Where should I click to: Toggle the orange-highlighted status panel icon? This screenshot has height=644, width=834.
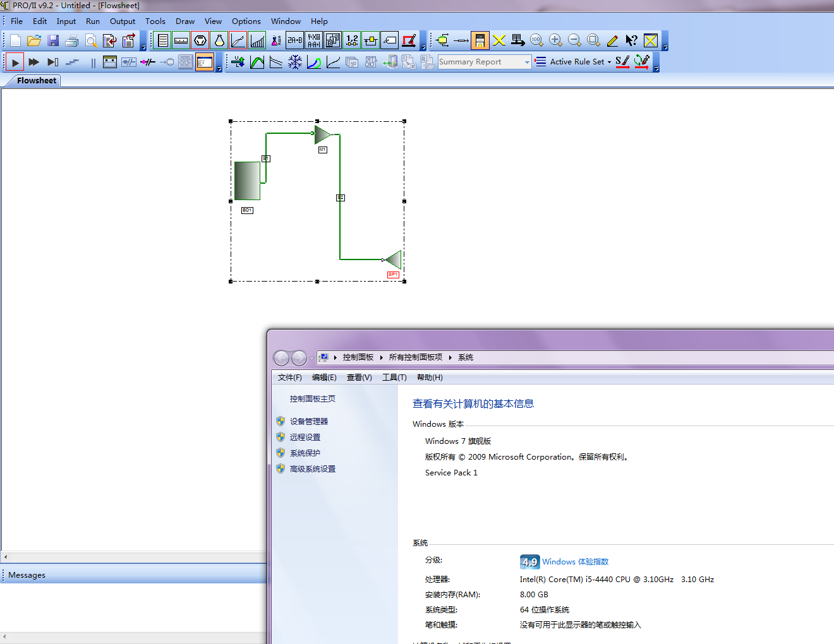coord(205,62)
